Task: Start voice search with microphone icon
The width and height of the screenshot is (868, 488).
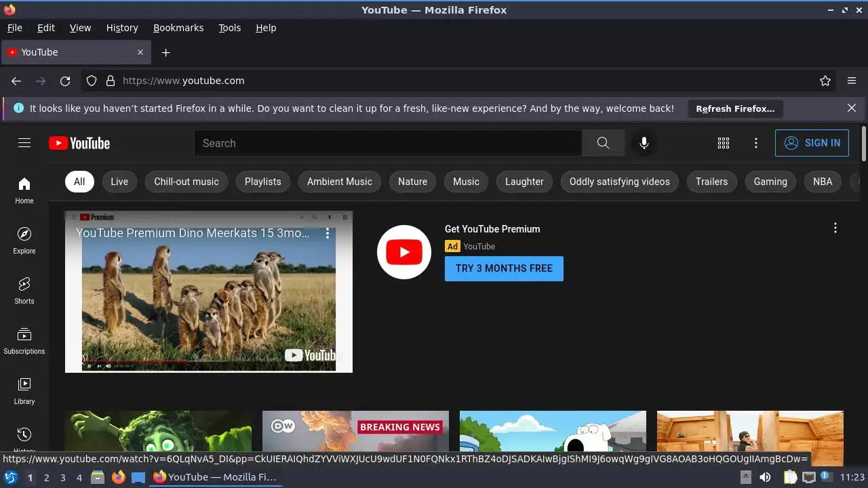Action: point(644,143)
